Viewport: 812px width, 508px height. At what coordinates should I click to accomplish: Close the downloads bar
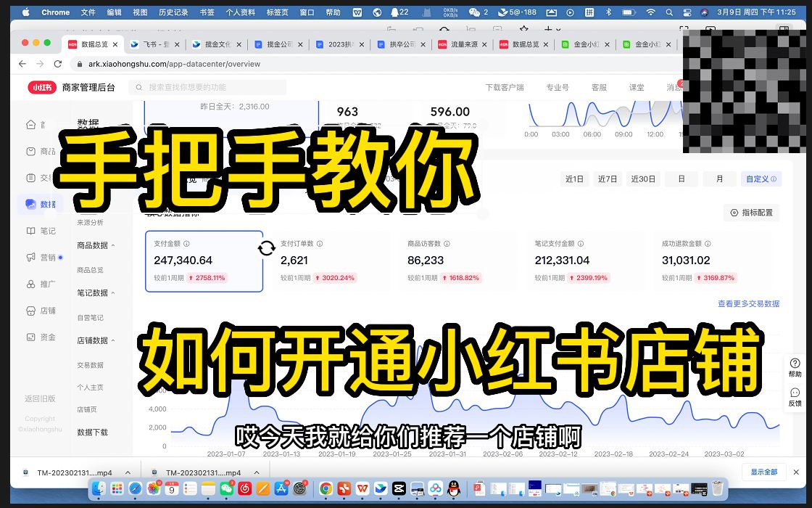coord(796,472)
